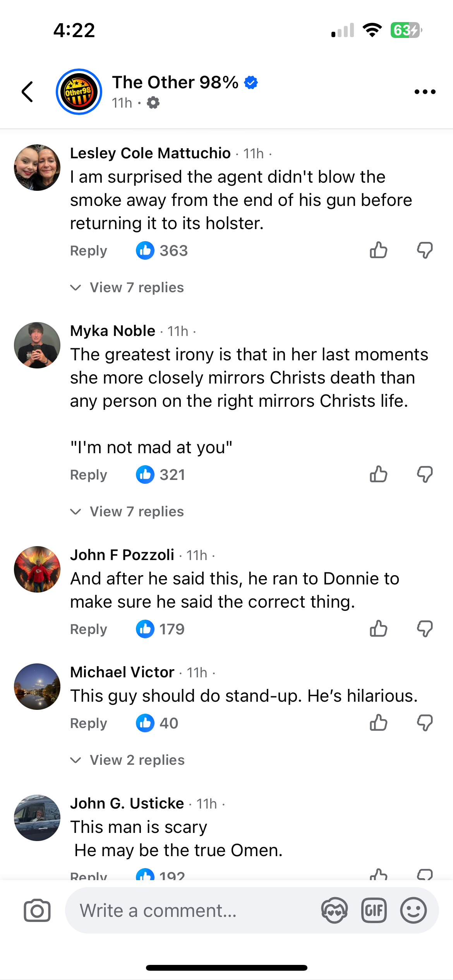Screen dimensions: 453x980
Task: Open the emoji picker smiley icon
Action: tap(413, 910)
